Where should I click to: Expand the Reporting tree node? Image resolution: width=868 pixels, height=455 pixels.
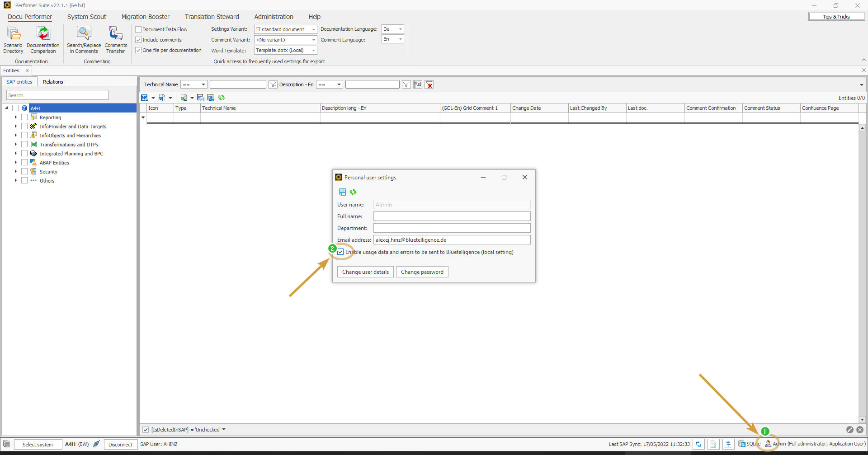[x=16, y=117]
